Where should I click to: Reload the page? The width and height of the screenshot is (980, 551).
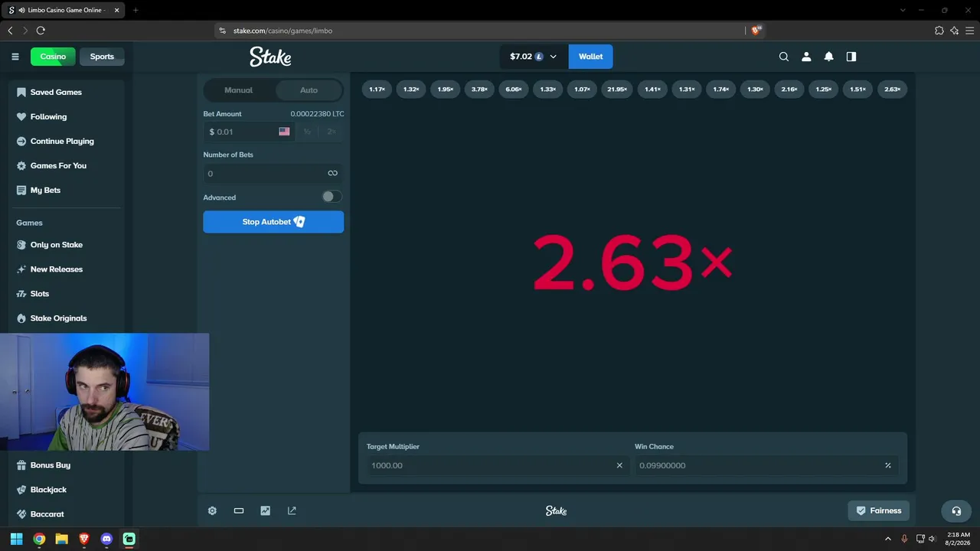(x=41, y=31)
